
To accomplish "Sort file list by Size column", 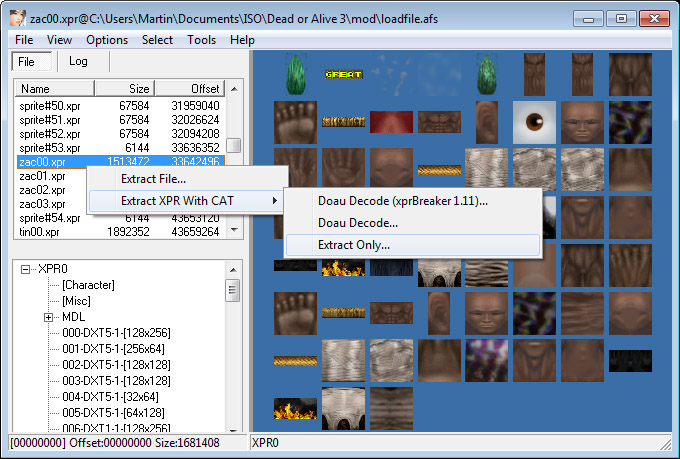I will click(x=125, y=89).
